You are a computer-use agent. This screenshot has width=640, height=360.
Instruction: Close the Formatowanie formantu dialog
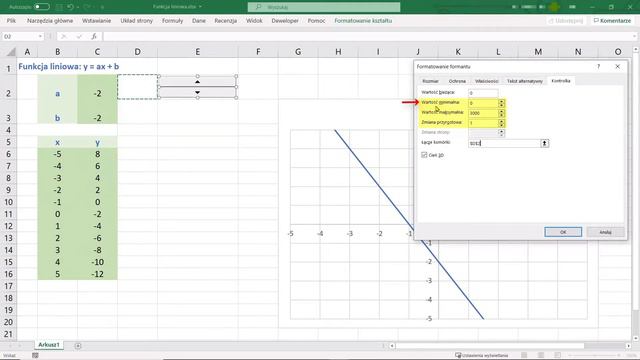[x=618, y=67]
